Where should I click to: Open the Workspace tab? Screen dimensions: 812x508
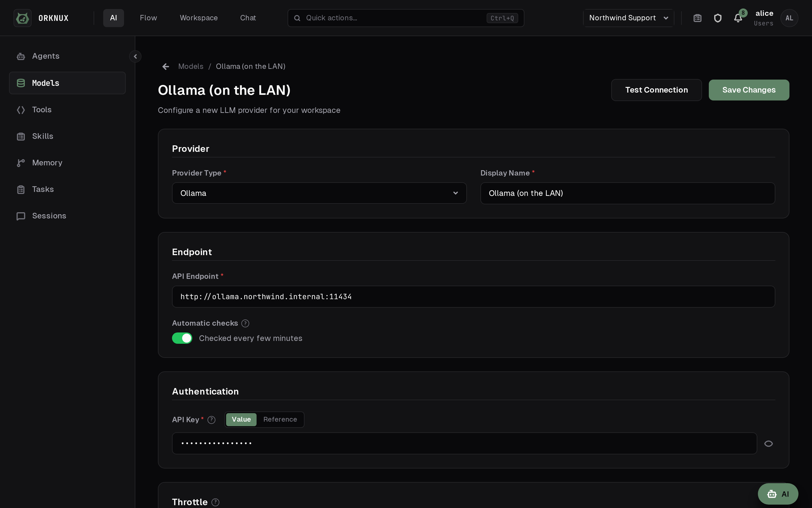click(x=199, y=18)
